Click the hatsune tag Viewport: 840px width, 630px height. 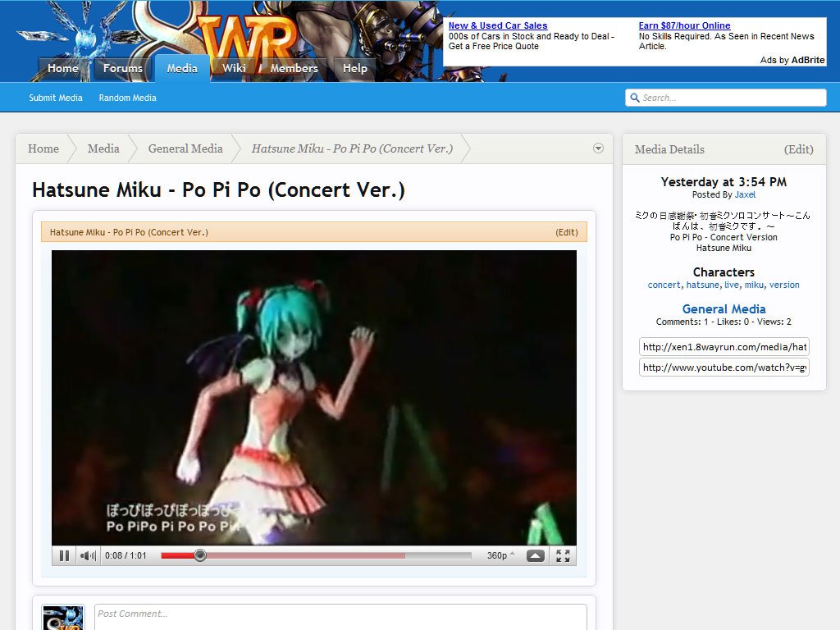[x=702, y=285]
